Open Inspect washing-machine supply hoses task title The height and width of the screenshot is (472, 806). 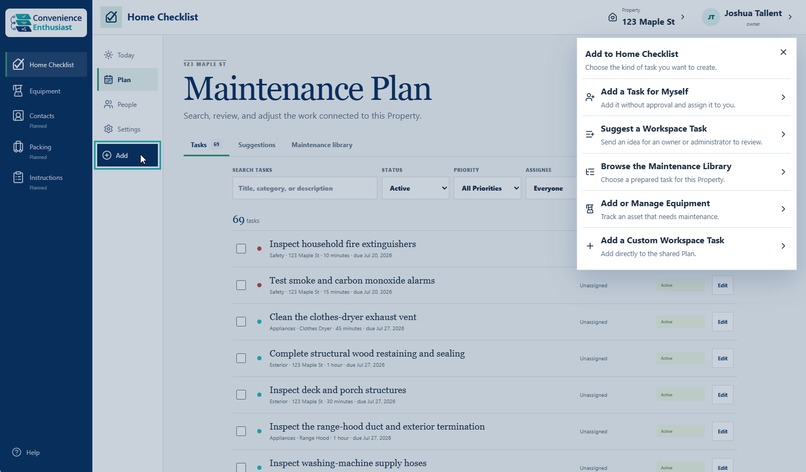(x=348, y=463)
